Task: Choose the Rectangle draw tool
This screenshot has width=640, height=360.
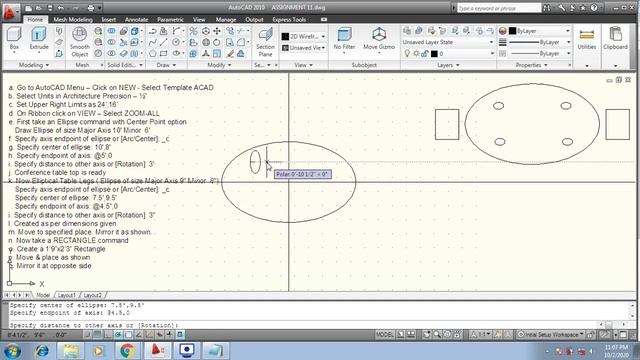Action: pyautogui.click(x=164, y=53)
